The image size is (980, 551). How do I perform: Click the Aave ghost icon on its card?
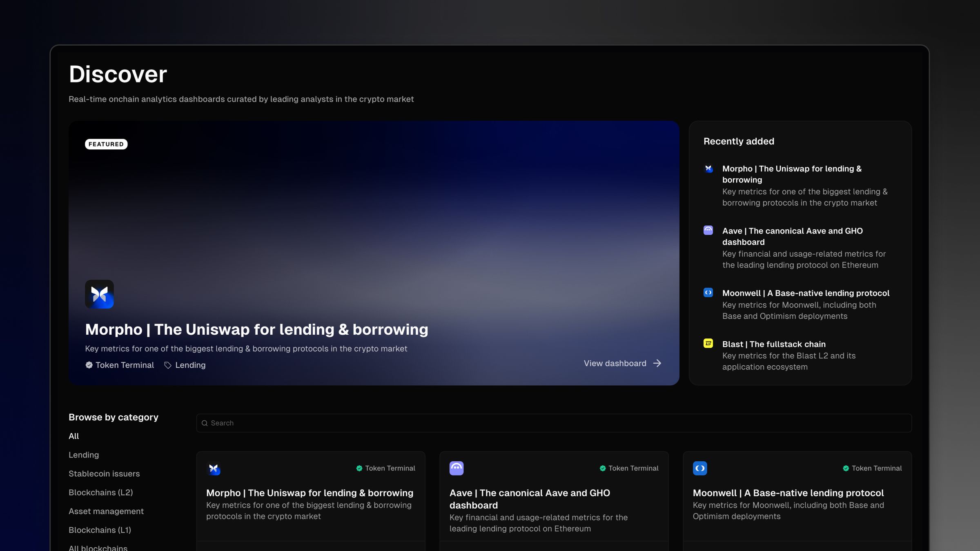(457, 468)
